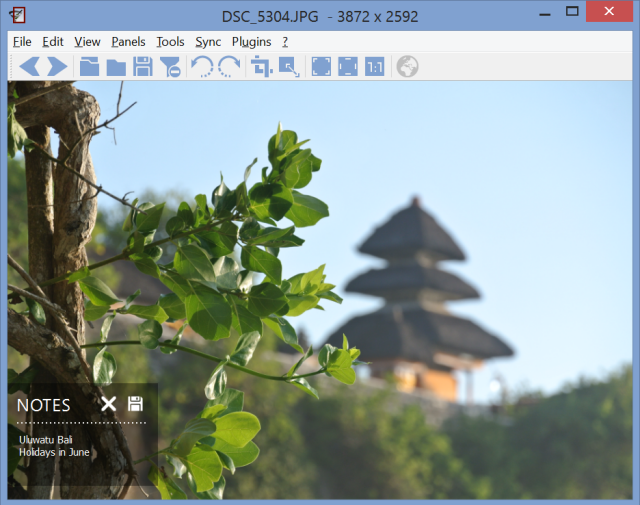Image resolution: width=640 pixels, height=505 pixels.
Task: Click the second folder icon in toolbar
Action: (116, 66)
